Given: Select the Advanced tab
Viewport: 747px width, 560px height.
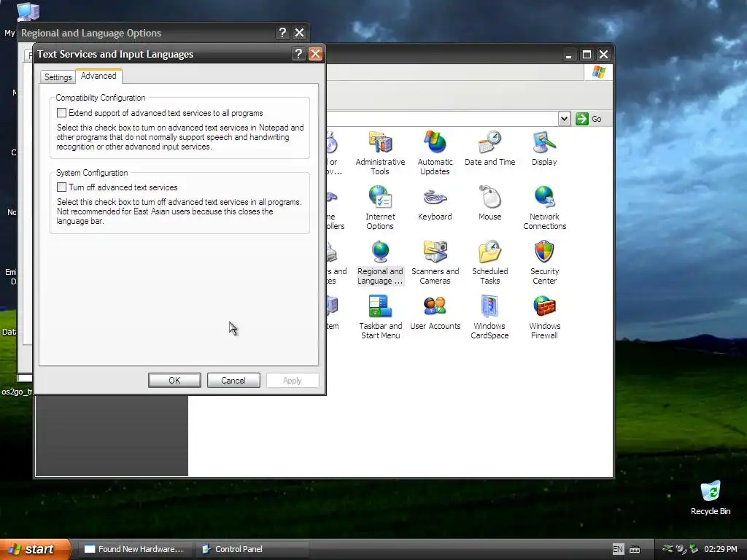Looking at the screenshot, I should click(98, 76).
